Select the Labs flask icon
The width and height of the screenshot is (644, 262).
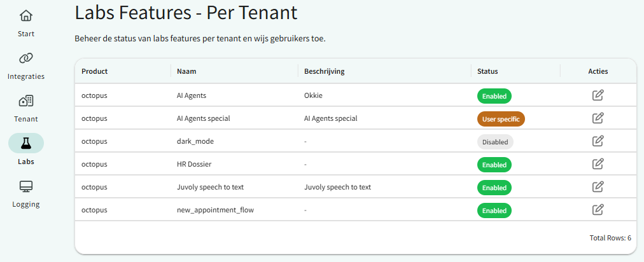tap(26, 143)
